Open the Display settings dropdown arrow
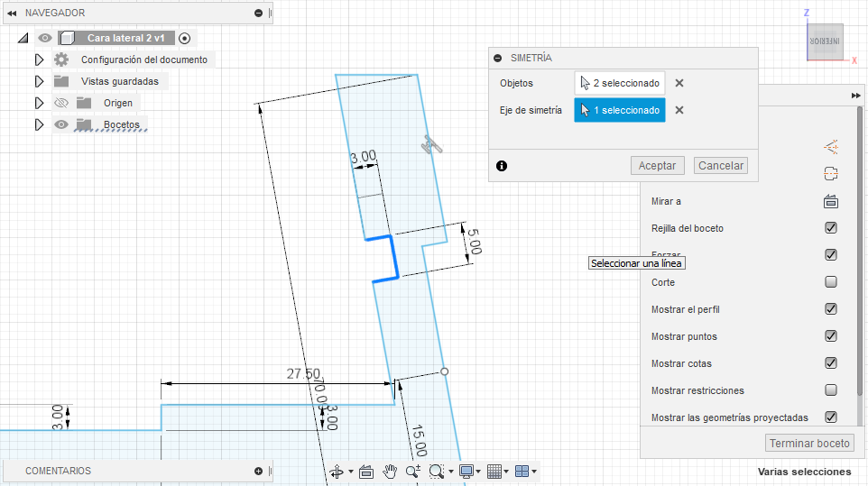Viewport: 868px width, 486px height. [x=478, y=472]
